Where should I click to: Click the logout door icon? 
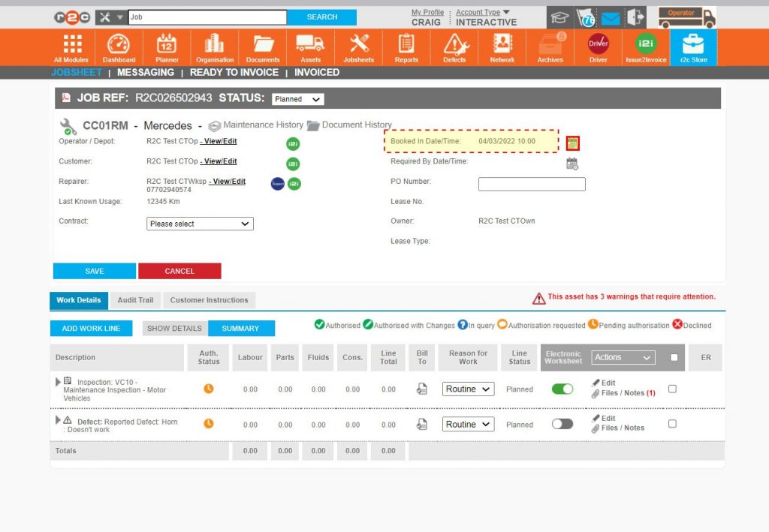[635, 18]
